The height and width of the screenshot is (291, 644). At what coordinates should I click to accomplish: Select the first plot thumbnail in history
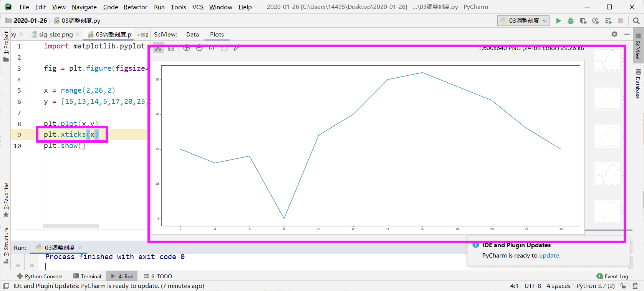pos(607,60)
